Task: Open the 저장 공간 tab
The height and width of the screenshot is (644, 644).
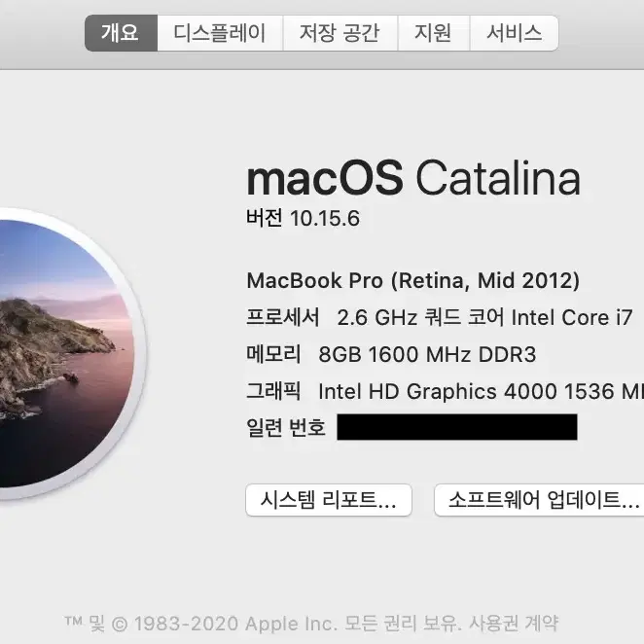Action: pos(340,33)
